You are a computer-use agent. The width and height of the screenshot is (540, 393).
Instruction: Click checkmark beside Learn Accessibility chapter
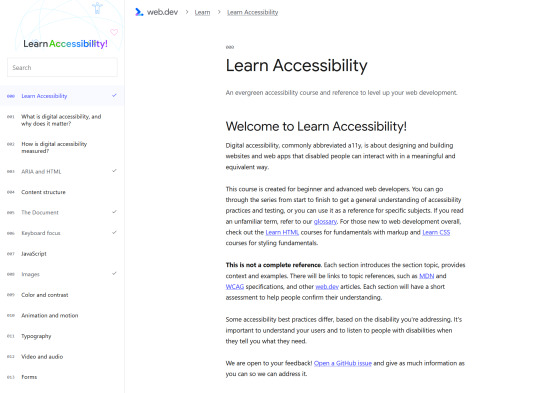pos(114,95)
